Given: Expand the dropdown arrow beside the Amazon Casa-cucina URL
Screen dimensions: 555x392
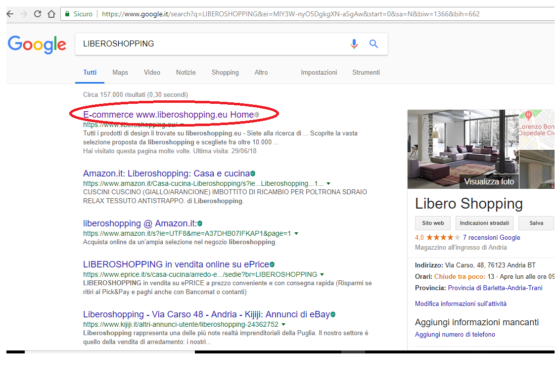Looking at the screenshot, I should pyautogui.click(x=328, y=183).
